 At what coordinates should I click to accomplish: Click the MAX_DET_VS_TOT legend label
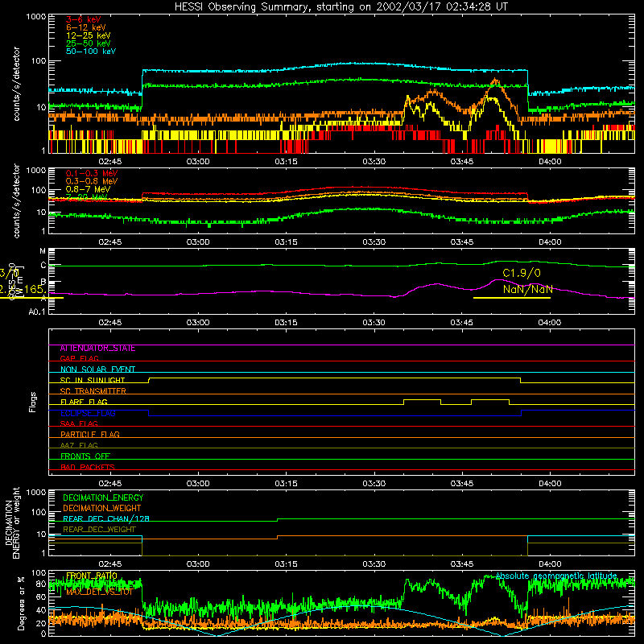click(x=99, y=592)
